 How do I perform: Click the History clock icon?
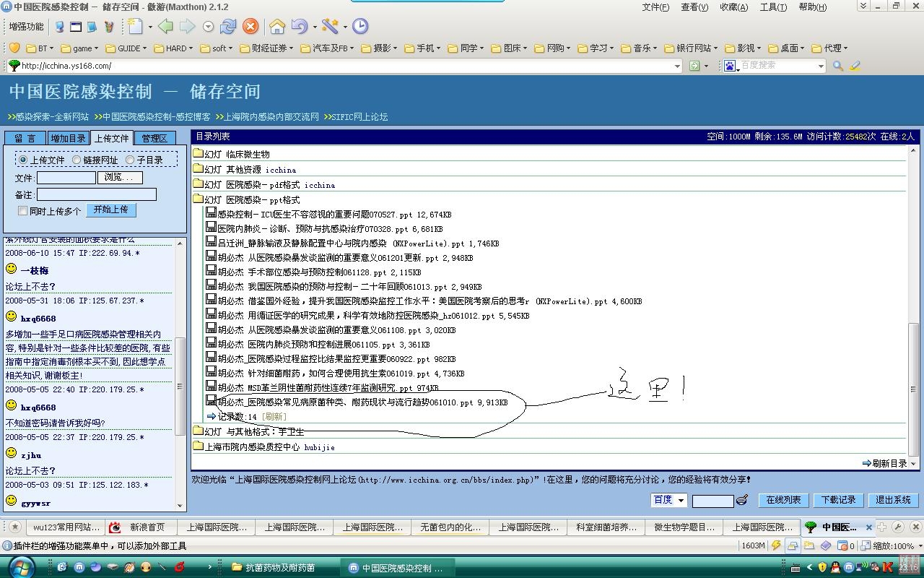point(360,27)
